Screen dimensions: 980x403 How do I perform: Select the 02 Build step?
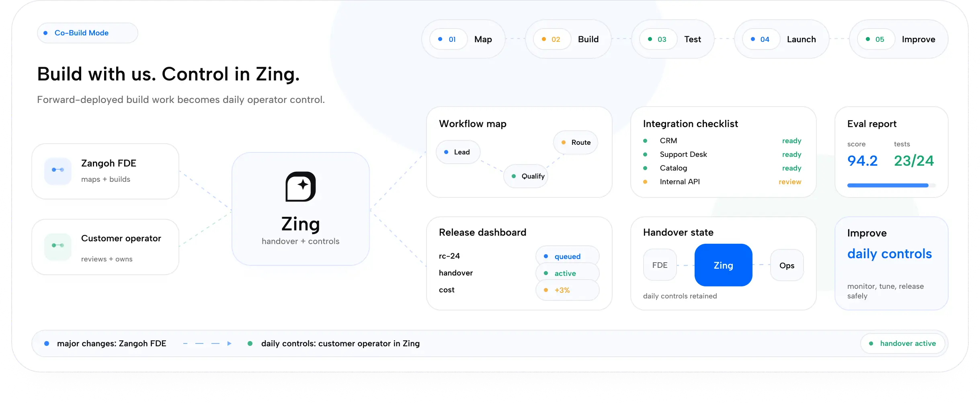(568, 39)
